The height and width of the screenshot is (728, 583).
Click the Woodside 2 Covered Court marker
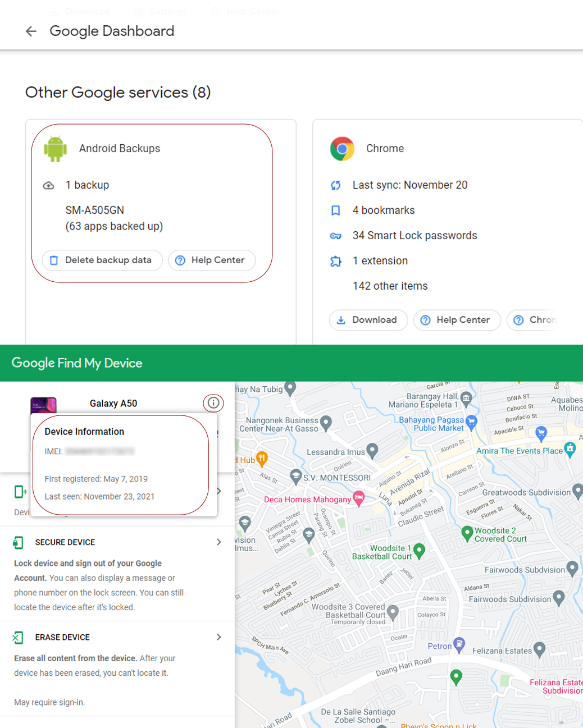(467, 533)
